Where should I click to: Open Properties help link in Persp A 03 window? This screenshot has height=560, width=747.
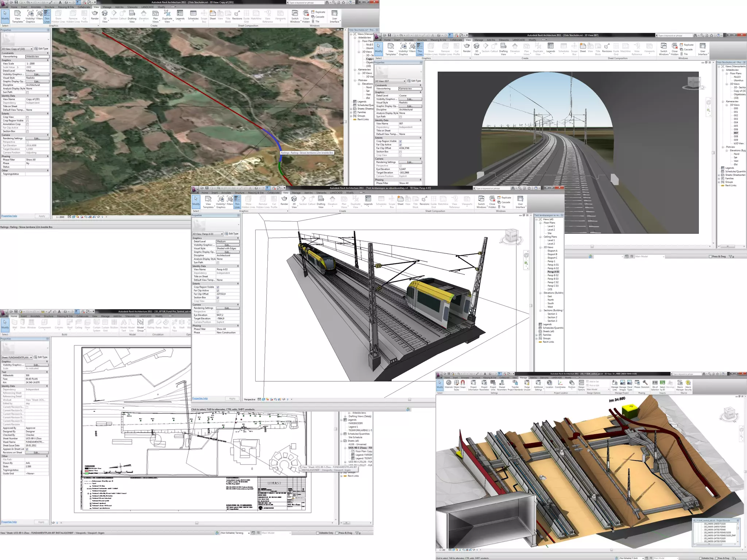coord(200,398)
